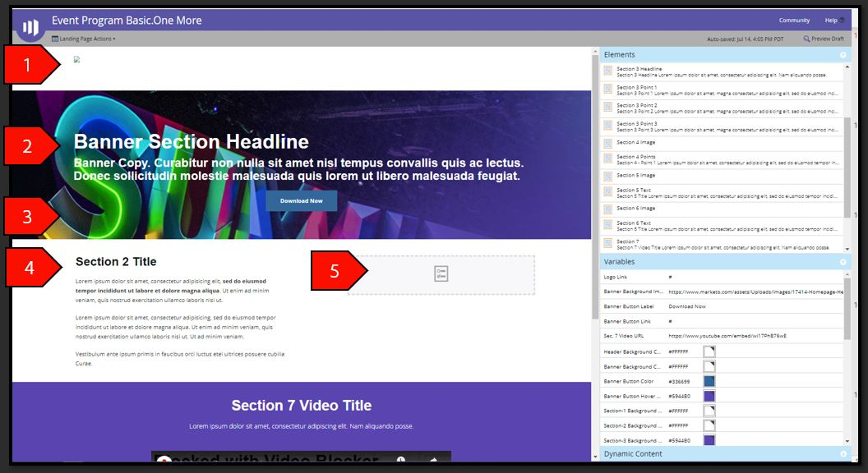Click the Section 3 Point 2 element icon

click(607, 108)
